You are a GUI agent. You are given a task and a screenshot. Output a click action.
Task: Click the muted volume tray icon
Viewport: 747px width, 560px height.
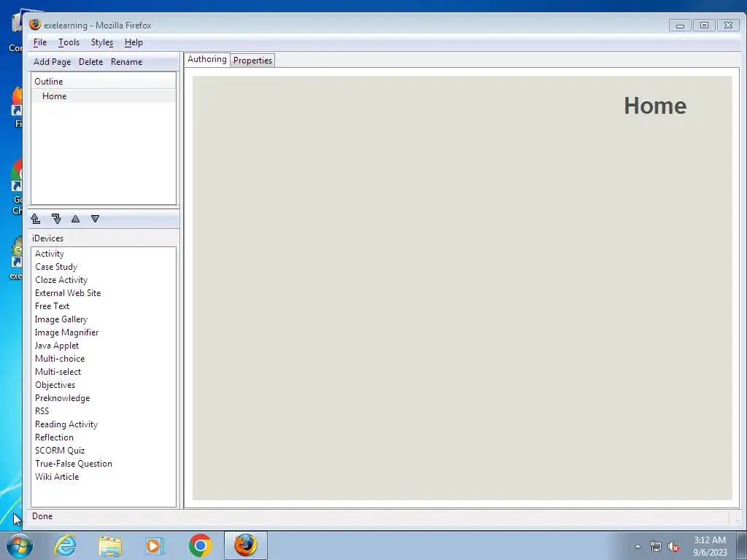(673, 547)
